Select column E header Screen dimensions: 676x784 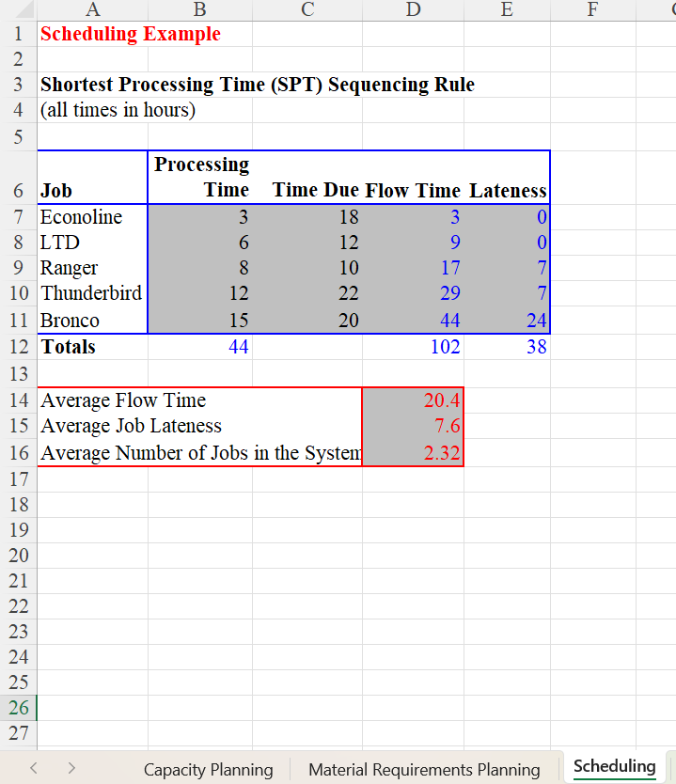coord(507,10)
